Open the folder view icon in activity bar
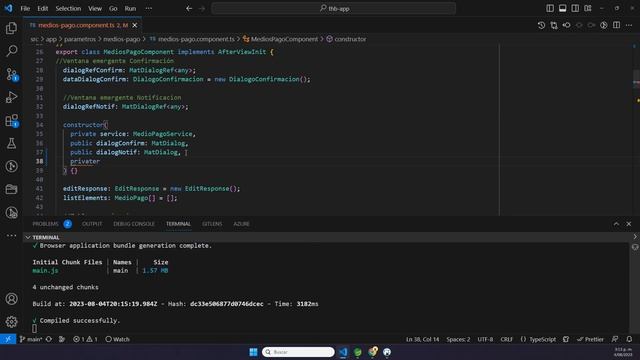Image resolution: width=640 pixels, height=360 pixels. point(11,189)
